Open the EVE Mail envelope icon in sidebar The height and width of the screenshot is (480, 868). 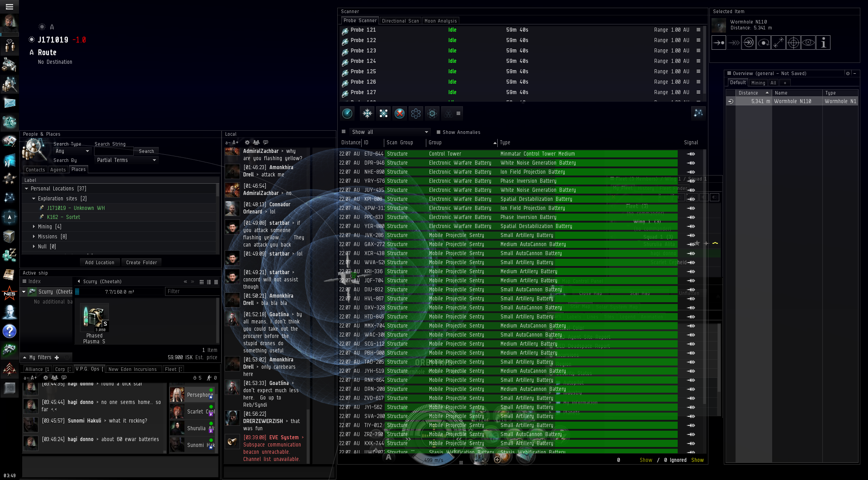click(9, 103)
